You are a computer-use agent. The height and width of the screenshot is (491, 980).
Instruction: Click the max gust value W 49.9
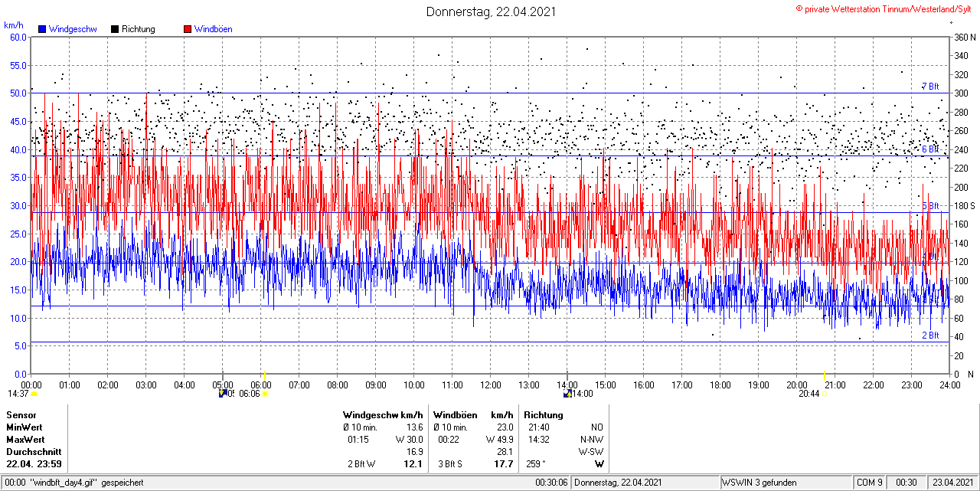click(x=499, y=440)
